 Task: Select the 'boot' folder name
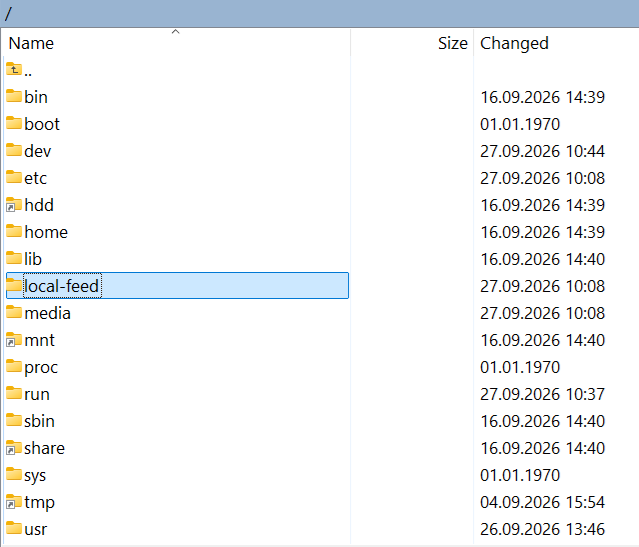(x=42, y=124)
